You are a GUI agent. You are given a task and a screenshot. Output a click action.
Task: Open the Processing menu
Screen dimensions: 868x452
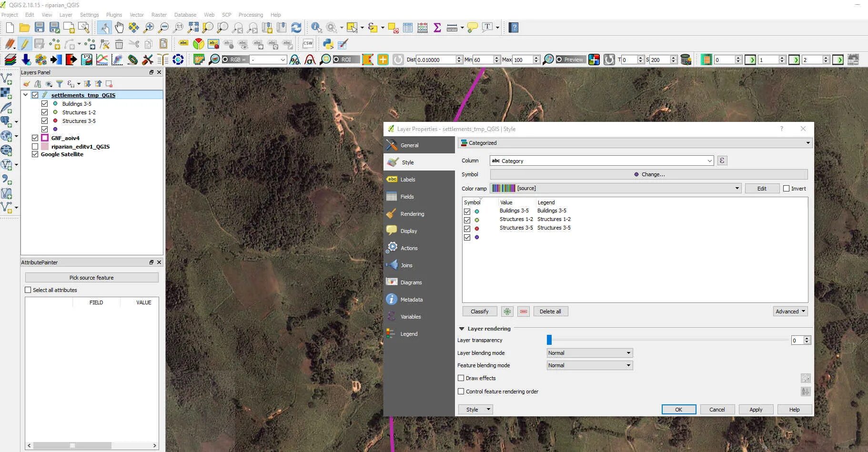(251, 15)
